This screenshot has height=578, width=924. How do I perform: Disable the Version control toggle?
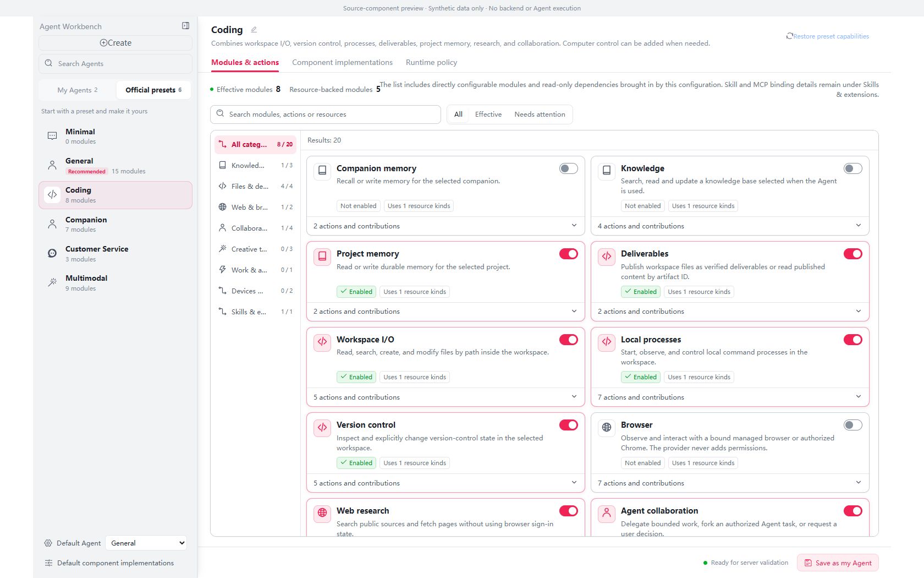click(569, 425)
